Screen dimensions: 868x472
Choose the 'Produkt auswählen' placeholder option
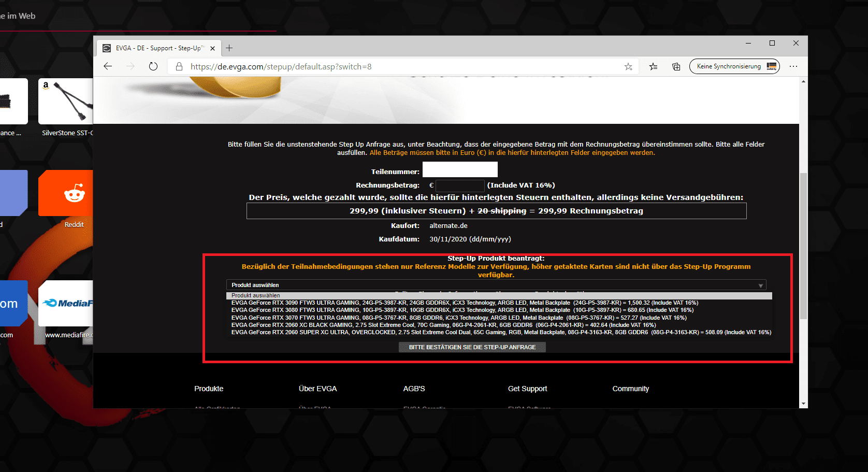tap(499, 295)
